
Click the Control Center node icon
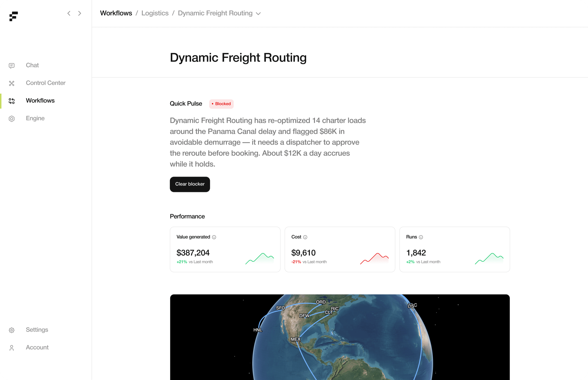(12, 83)
